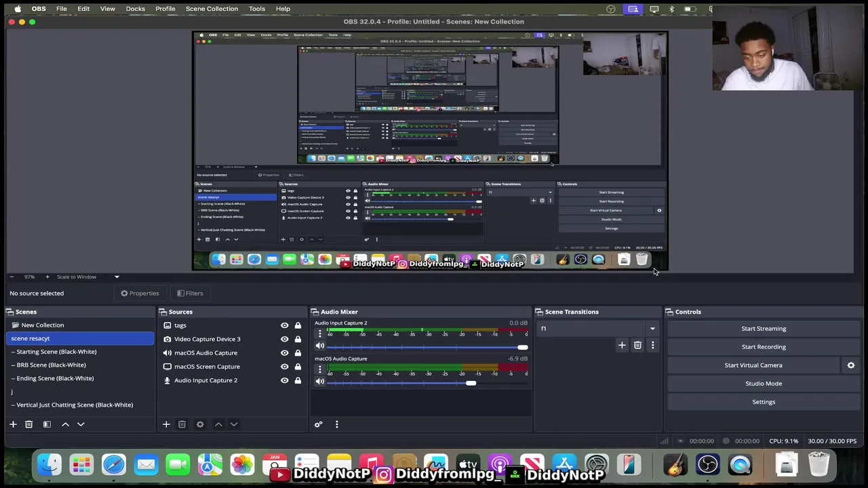This screenshot has width=868, height=488.
Task: Open OBS icon in the Dock
Action: 707,465
